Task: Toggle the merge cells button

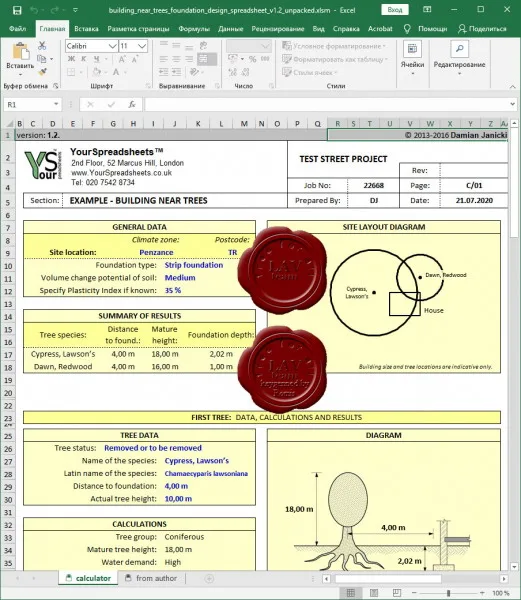Action: pyautogui.click(x=207, y=59)
